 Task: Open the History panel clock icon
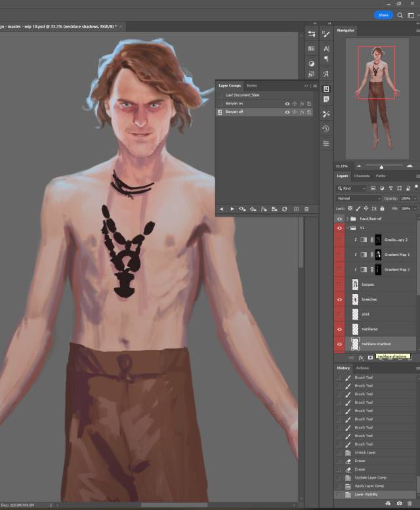tap(326, 129)
